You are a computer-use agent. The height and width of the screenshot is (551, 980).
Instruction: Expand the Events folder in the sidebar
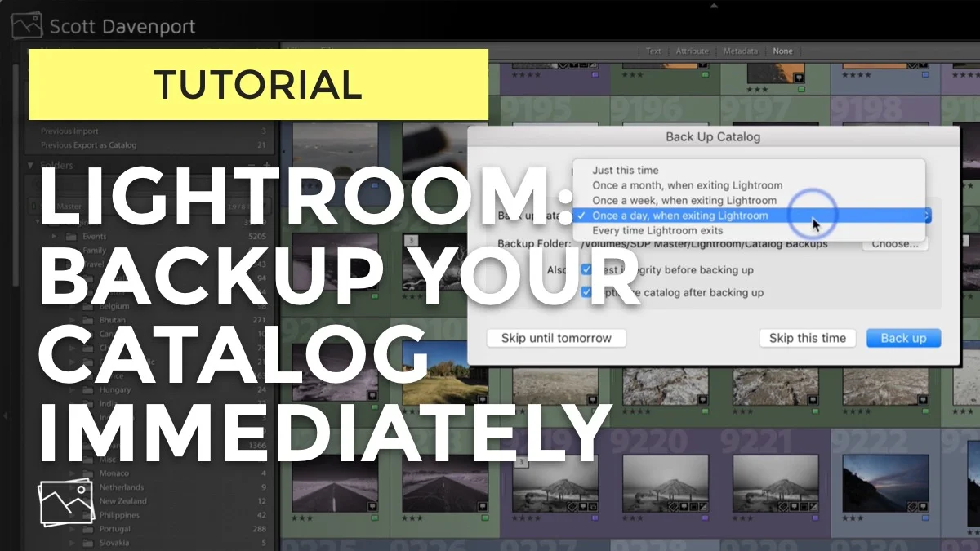[53, 236]
